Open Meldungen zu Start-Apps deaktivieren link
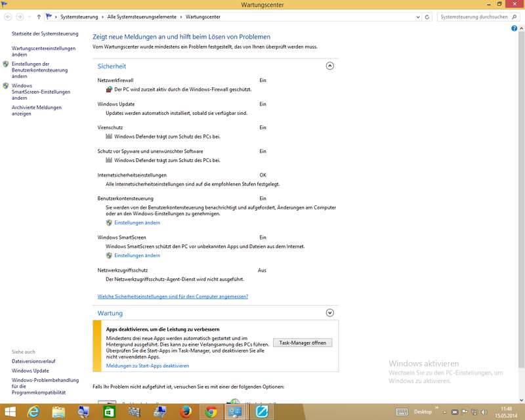This screenshot has width=525, height=420. point(148,366)
